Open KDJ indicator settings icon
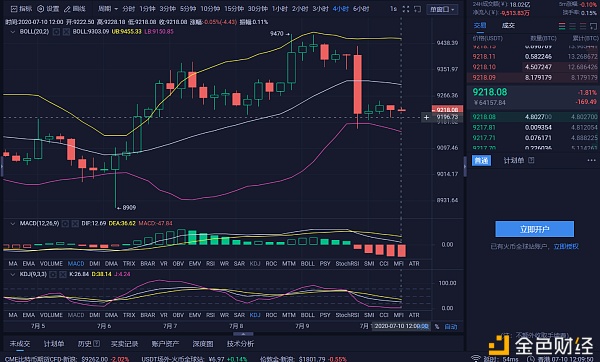This screenshot has height=362, width=600. [53, 274]
